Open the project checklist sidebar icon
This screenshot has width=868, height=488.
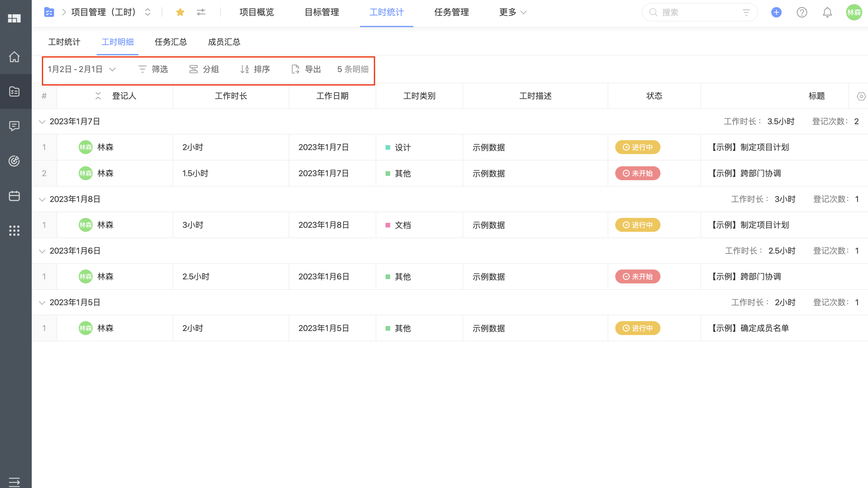coord(14,91)
